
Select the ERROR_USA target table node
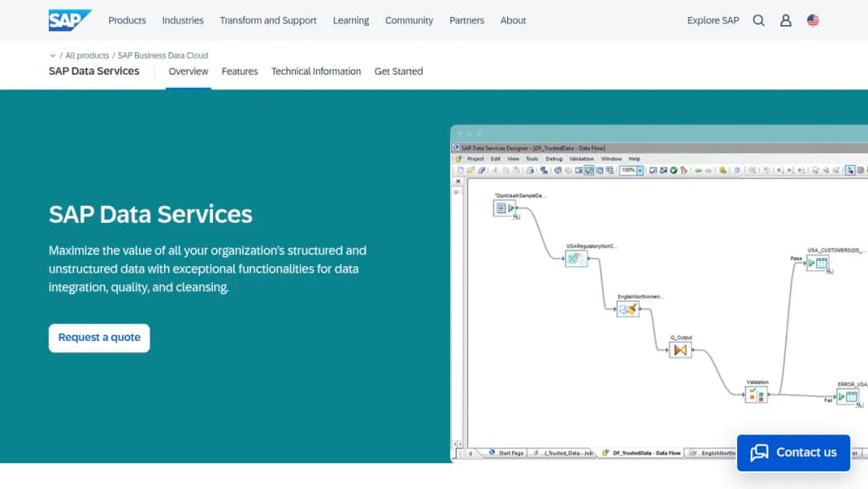point(848,397)
